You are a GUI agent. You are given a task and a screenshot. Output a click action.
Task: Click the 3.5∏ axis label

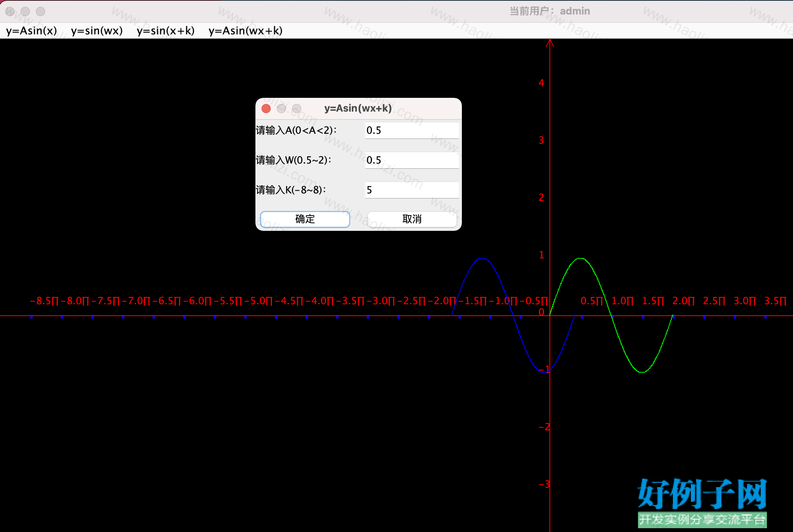pyautogui.click(x=775, y=301)
